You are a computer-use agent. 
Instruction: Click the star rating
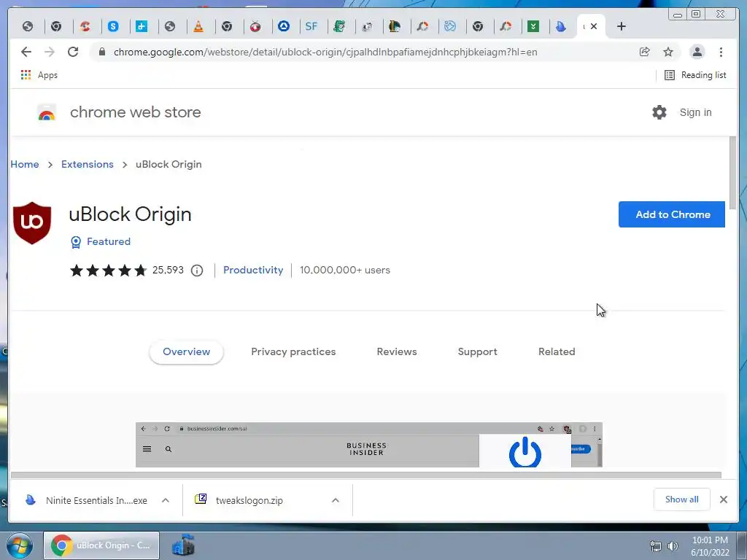coord(108,271)
